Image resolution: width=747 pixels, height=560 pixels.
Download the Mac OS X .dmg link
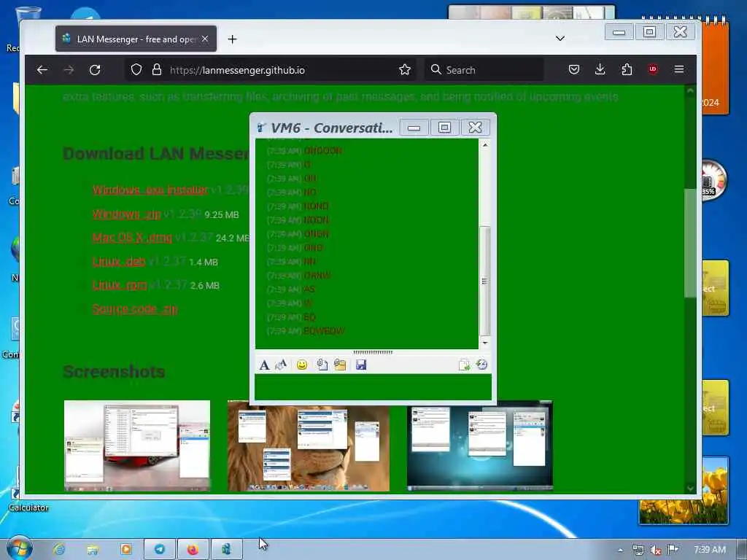[x=133, y=238]
